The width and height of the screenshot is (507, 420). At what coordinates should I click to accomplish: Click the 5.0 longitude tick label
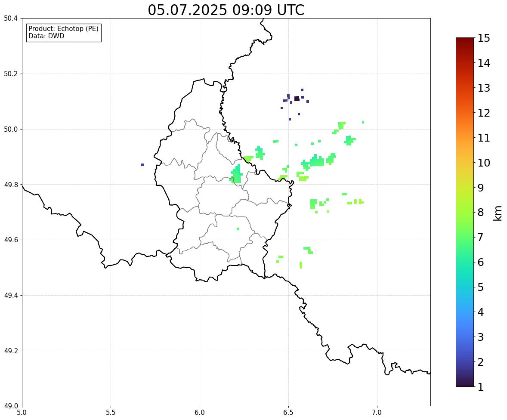[22, 413]
